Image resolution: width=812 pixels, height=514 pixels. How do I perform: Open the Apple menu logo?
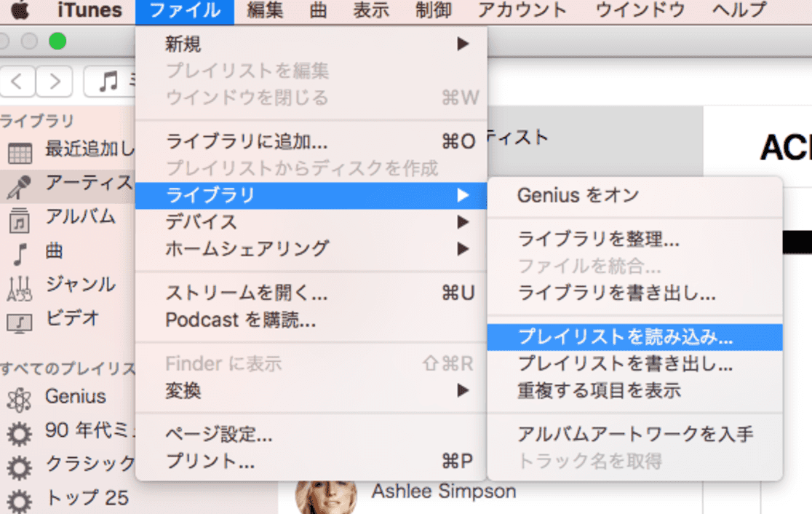(20, 10)
